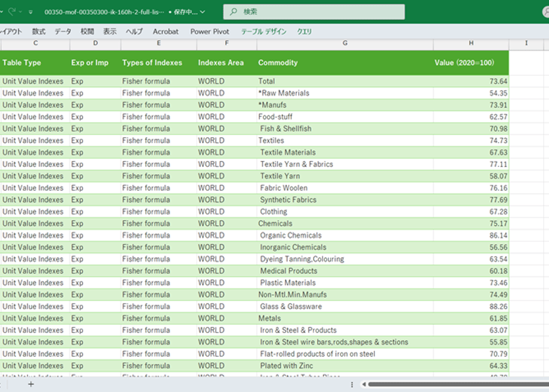
Task: Open the Quick Access Toolbar customize arrow
Action: click(30, 12)
